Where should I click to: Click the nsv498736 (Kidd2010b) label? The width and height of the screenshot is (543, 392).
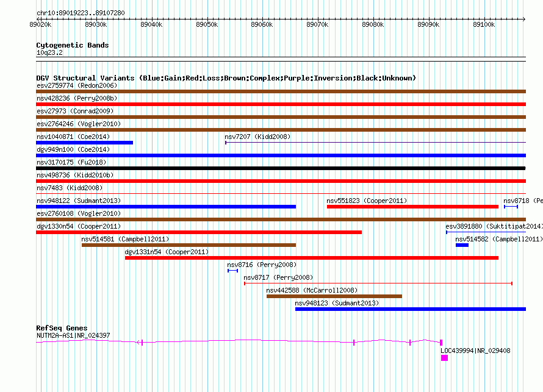click(x=75, y=175)
